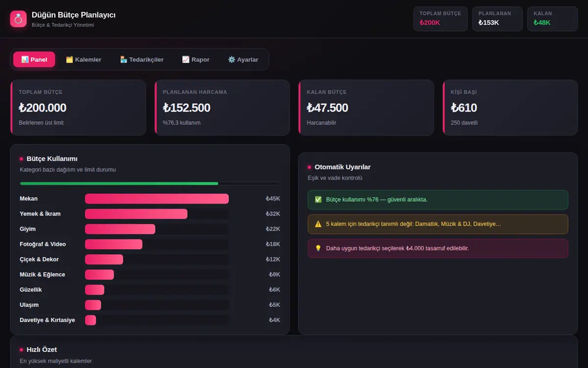588x368 pixels.
Task: Click the chart icon on Rapor tab
Action: 186,59
